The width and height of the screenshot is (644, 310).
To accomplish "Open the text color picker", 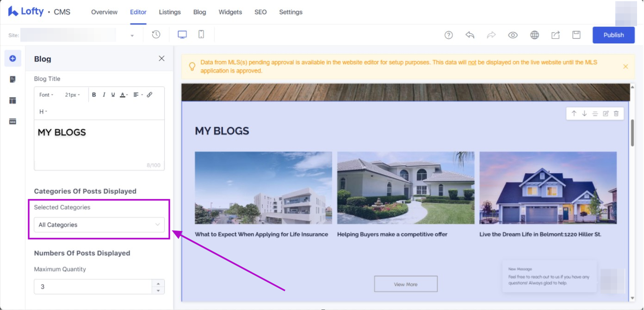I will pyautogui.click(x=124, y=95).
